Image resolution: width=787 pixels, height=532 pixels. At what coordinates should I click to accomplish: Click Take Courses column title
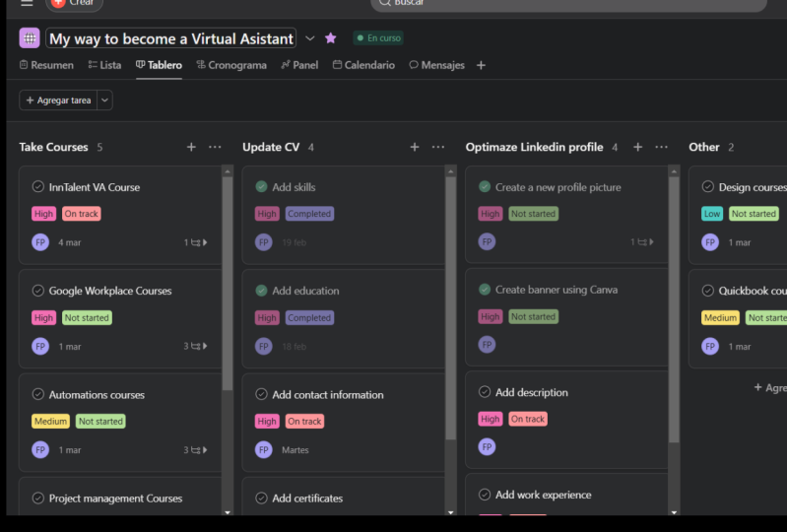[54, 147]
